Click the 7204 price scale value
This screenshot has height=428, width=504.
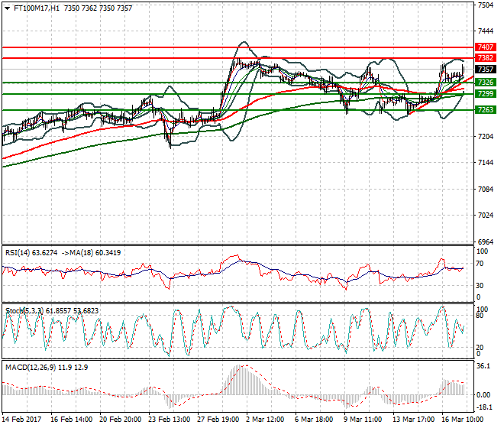(x=486, y=137)
